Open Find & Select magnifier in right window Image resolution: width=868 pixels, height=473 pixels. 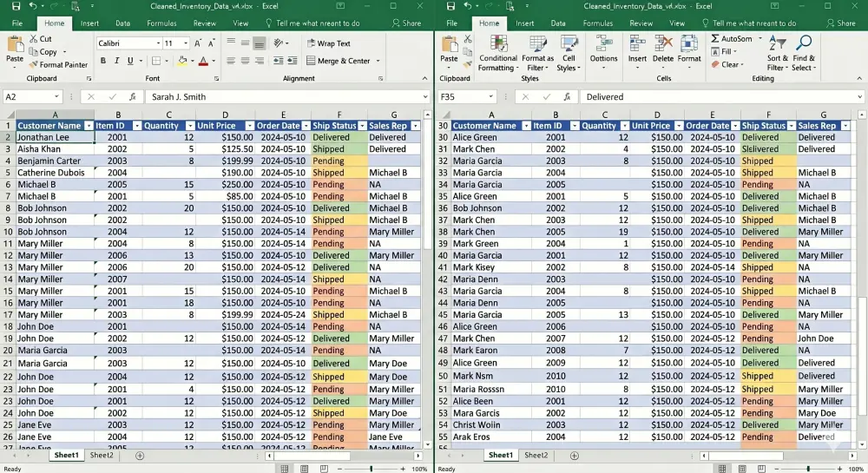pos(803,53)
